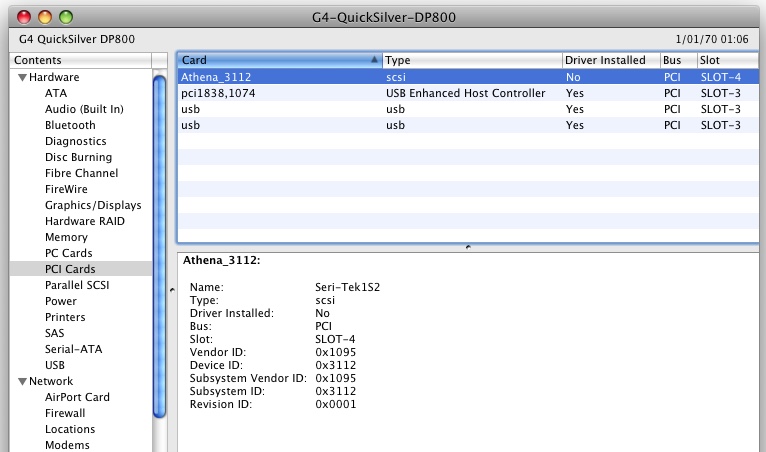Sort by the Bus column header
The width and height of the screenshot is (766, 452).
(679, 60)
